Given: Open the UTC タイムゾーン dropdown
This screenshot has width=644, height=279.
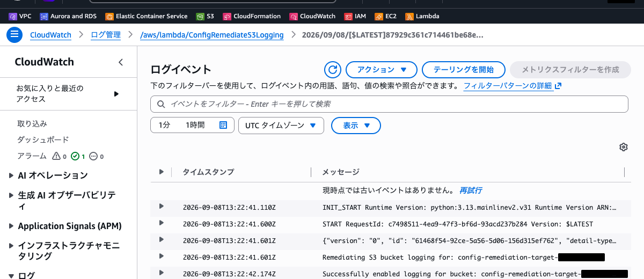Looking at the screenshot, I should 281,125.
